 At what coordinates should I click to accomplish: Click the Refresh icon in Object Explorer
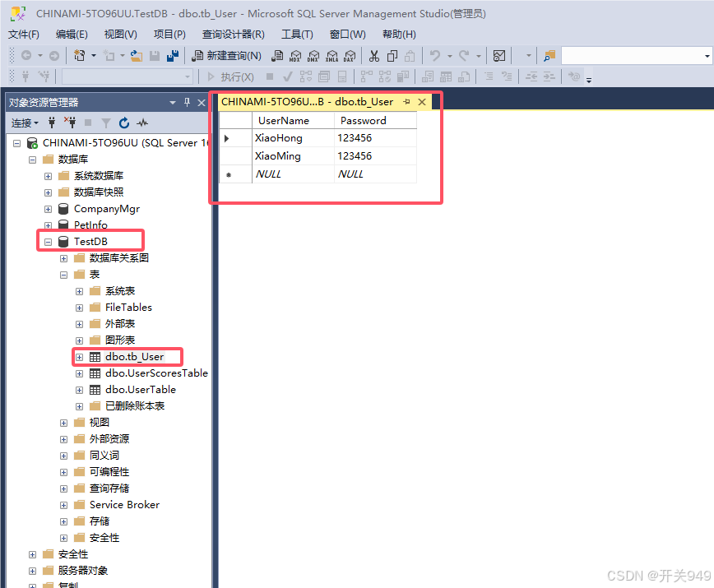point(124,123)
